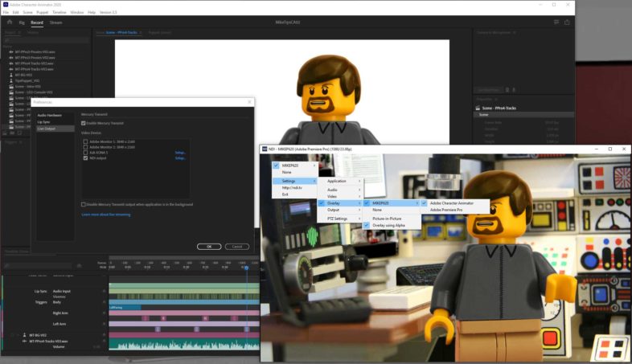Click the NDI window title bar icon
This screenshot has height=364, width=632.
click(x=265, y=149)
